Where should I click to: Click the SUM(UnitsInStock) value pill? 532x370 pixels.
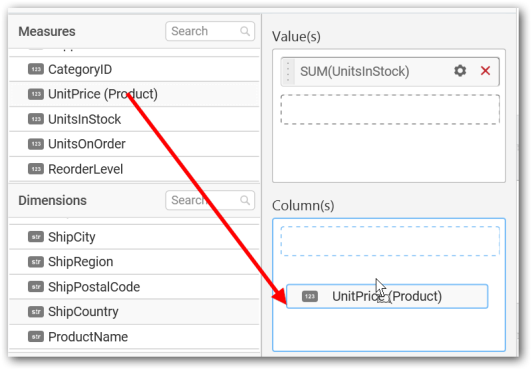(390, 72)
